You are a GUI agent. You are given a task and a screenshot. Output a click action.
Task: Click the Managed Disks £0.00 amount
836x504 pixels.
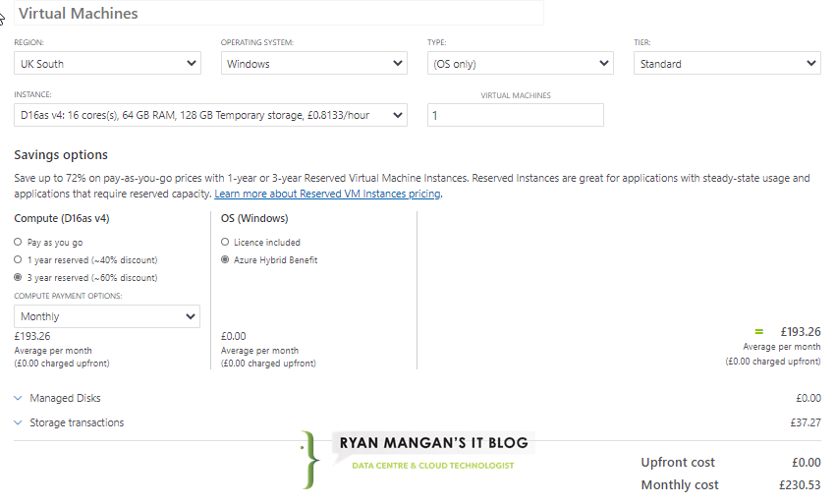pyautogui.click(x=808, y=398)
